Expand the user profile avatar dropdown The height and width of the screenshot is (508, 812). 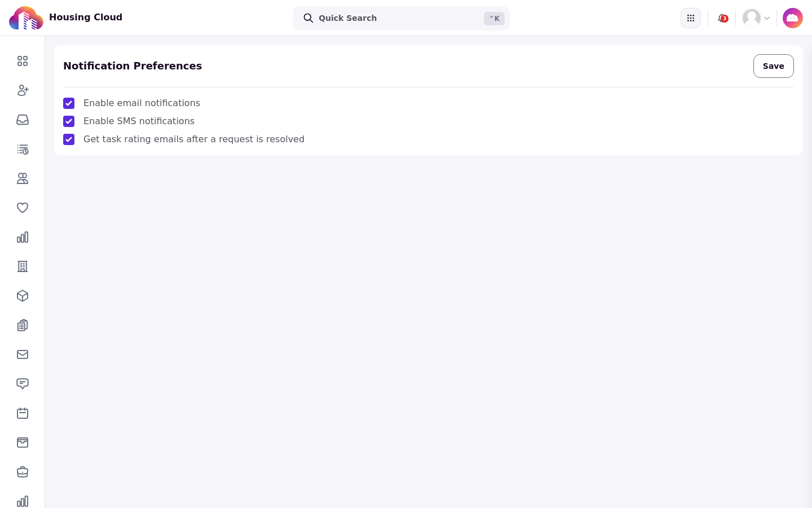(756, 18)
